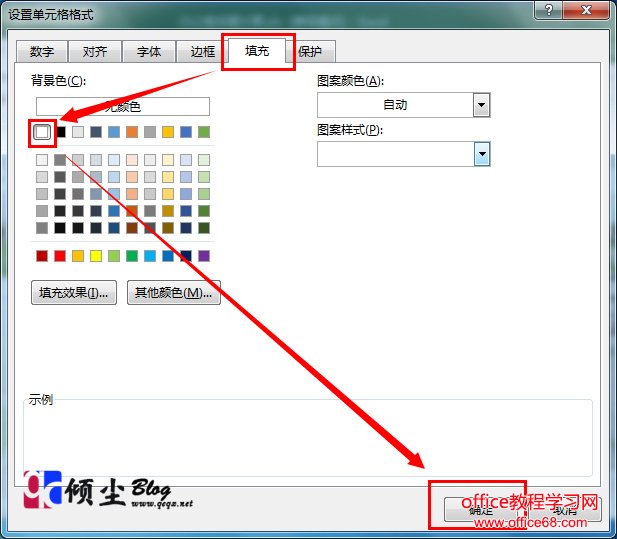The height and width of the screenshot is (539, 617).
Task: Select the darkest green tint swatch
Action: click(x=204, y=228)
